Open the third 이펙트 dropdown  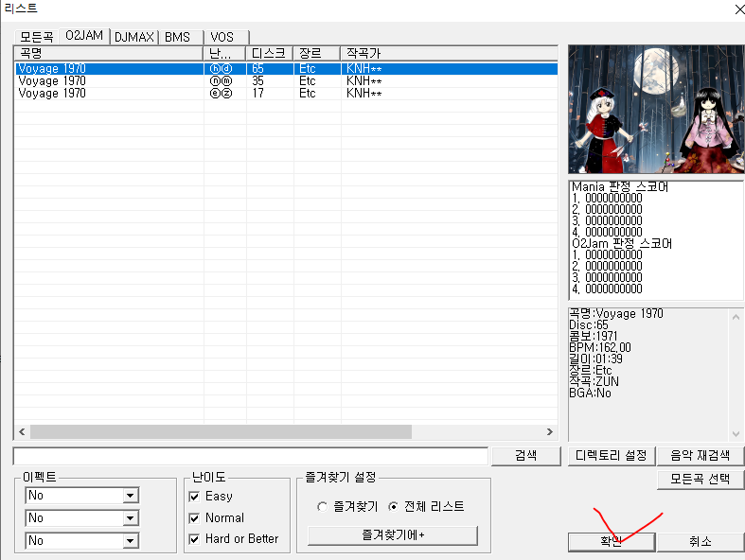point(81,540)
